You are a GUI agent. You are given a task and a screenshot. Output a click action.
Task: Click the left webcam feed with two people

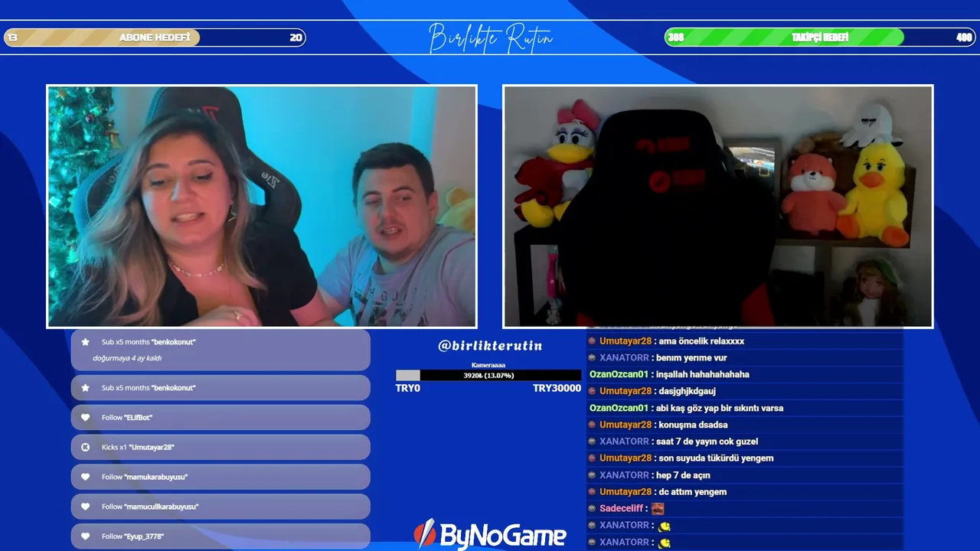(x=262, y=207)
